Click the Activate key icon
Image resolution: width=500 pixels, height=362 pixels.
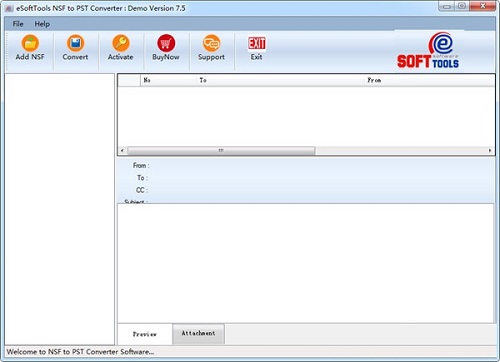tap(121, 43)
